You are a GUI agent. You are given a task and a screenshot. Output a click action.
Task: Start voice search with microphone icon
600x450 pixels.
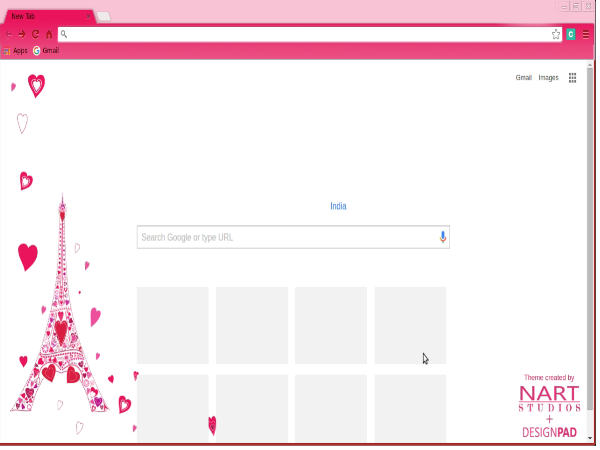tap(443, 237)
